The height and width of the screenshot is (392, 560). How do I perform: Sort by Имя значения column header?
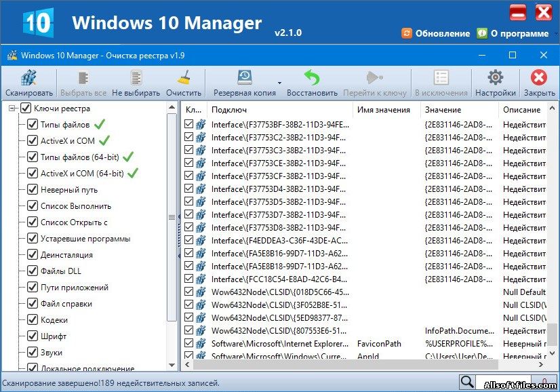(387, 110)
